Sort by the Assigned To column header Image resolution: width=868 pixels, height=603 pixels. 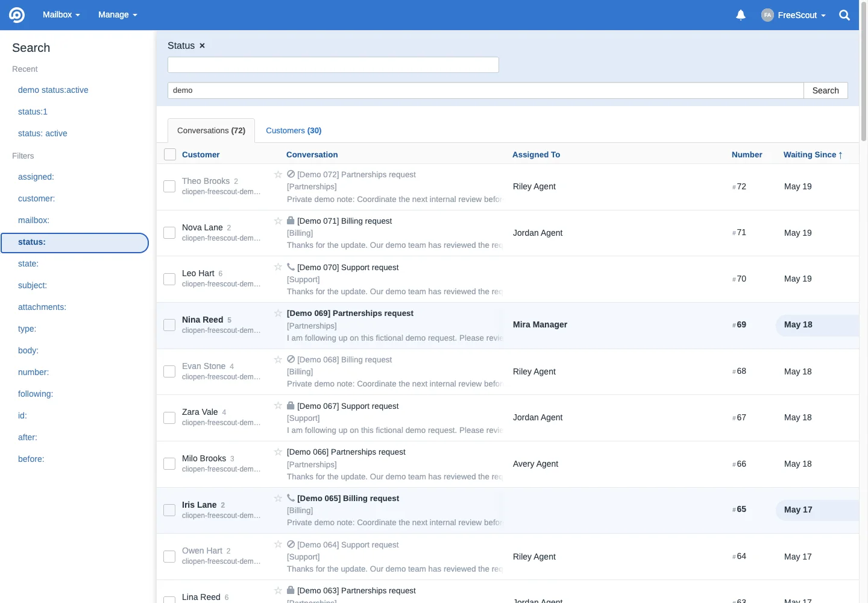[x=536, y=154]
